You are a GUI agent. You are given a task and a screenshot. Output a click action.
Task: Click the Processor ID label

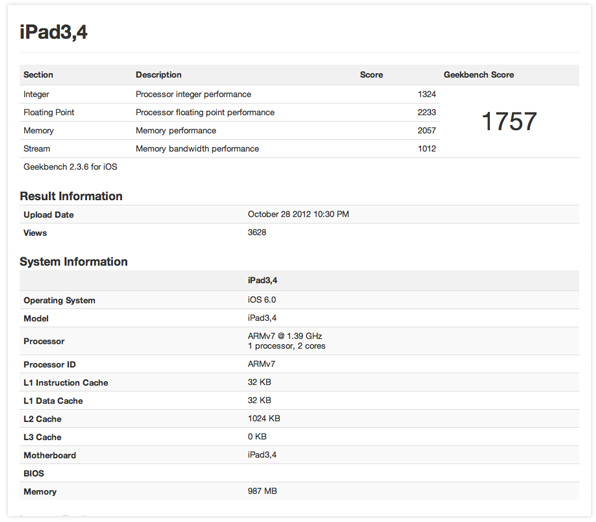pos(49,365)
